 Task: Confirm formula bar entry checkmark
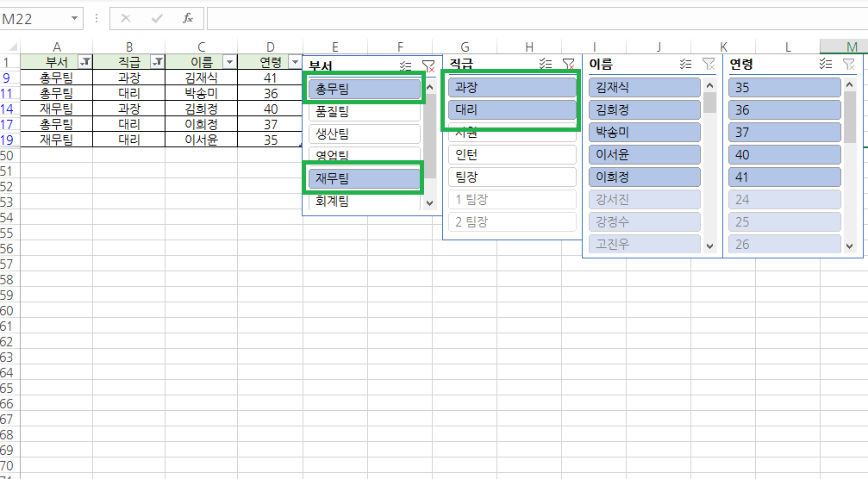pos(157,19)
